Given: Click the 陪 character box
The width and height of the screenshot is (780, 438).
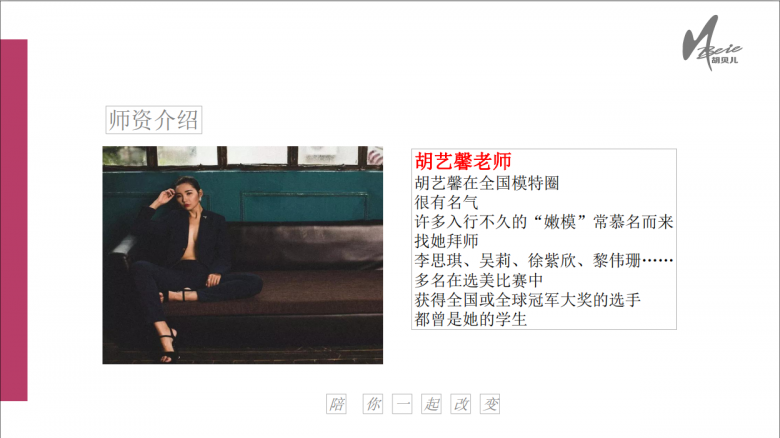Looking at the screenshot, I should pos(336,404).
